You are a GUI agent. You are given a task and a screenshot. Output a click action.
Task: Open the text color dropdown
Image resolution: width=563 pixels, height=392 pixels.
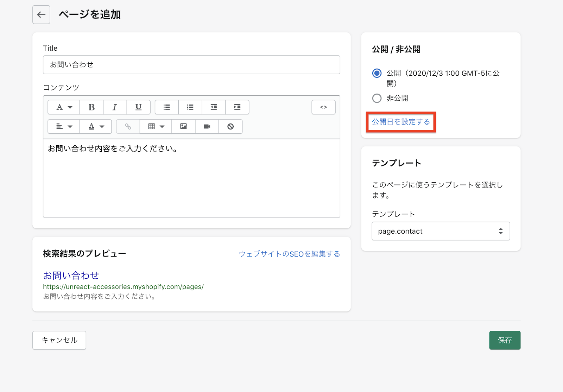coord(96,127)
